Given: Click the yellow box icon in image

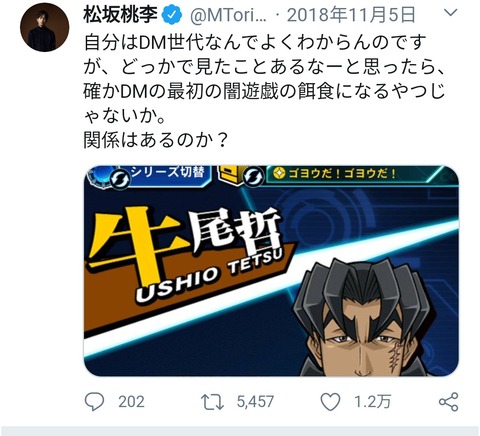Looking at the screenshot, I should (228, 173).
